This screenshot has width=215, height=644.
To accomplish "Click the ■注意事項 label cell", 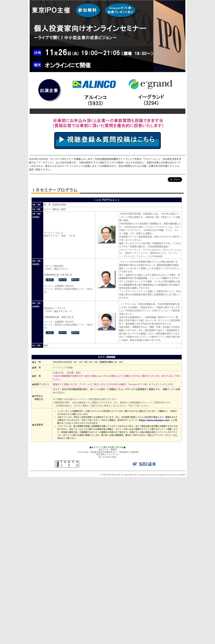I will (42, 425).
